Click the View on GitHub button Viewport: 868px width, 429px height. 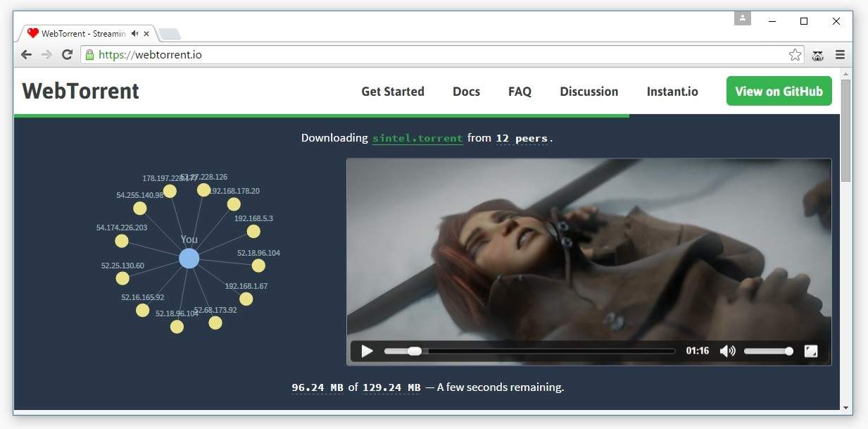click(779, 91)
